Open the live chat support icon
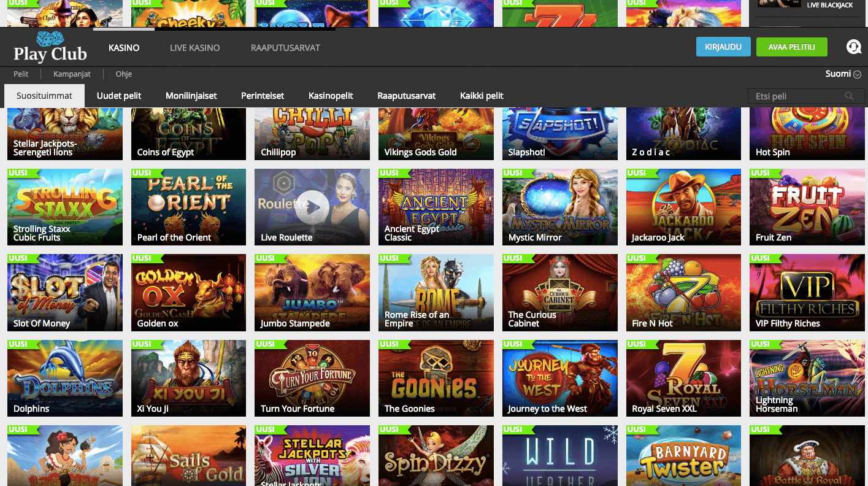The image size is (868, 486). pos(853,47)
